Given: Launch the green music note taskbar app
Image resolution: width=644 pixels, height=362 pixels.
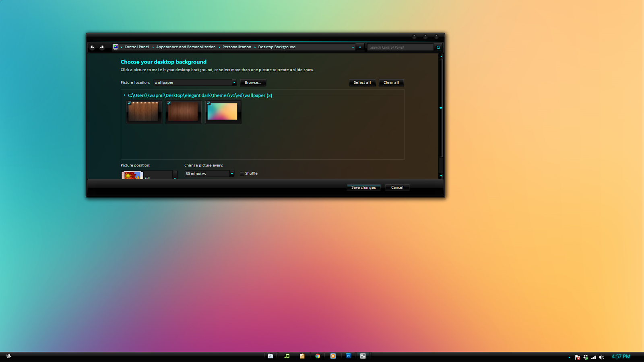Looking at the screenshot, I should click(287, 356).
